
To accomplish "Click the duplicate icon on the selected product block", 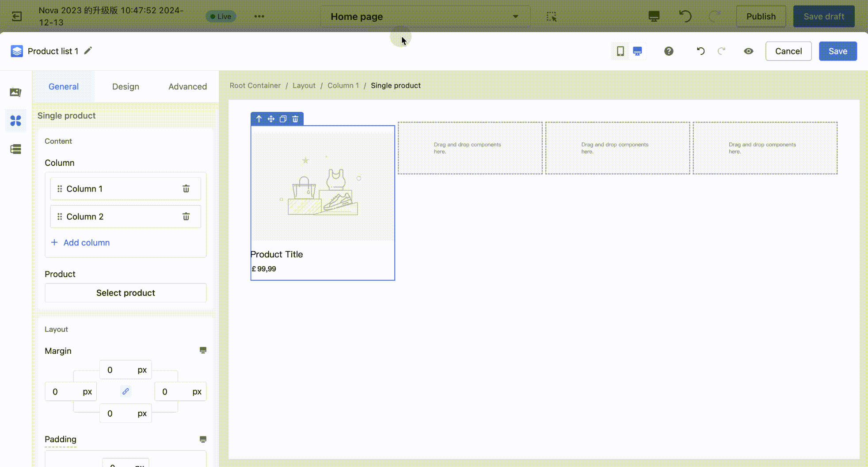I will 283,119.
